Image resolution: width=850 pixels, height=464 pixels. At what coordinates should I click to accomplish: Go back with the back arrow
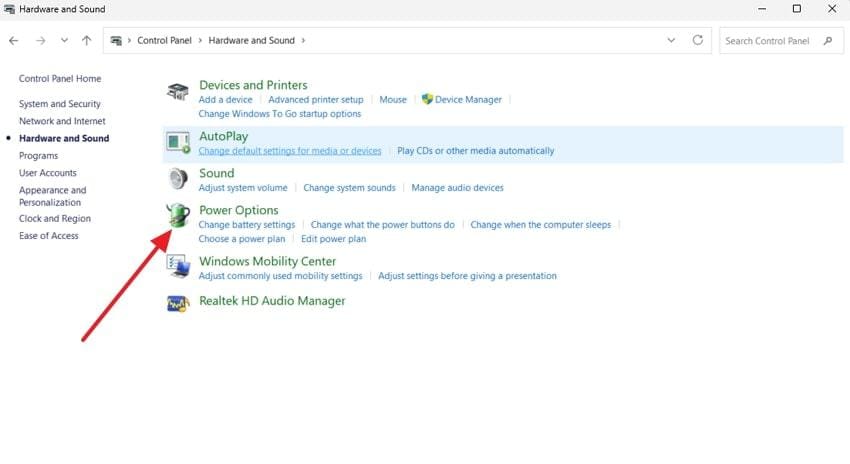click(x=14, y=41)
